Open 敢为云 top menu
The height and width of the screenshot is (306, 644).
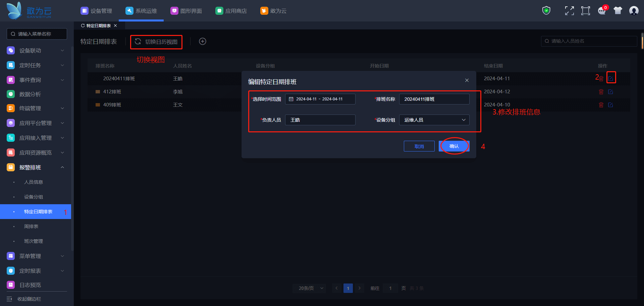(x=273, y=11)
